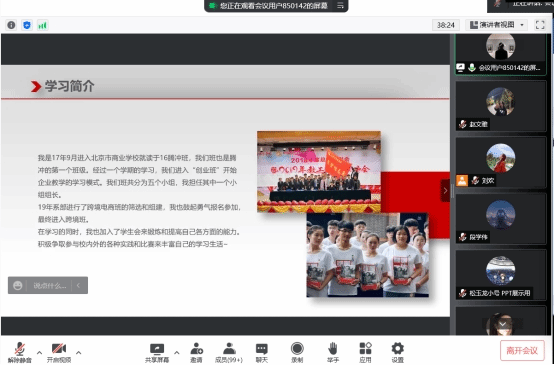Open the Settings gear

pos(397,353)
